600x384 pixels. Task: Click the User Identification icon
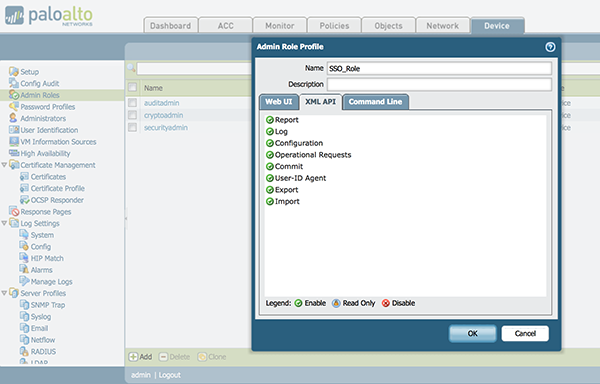coord(14,130)
